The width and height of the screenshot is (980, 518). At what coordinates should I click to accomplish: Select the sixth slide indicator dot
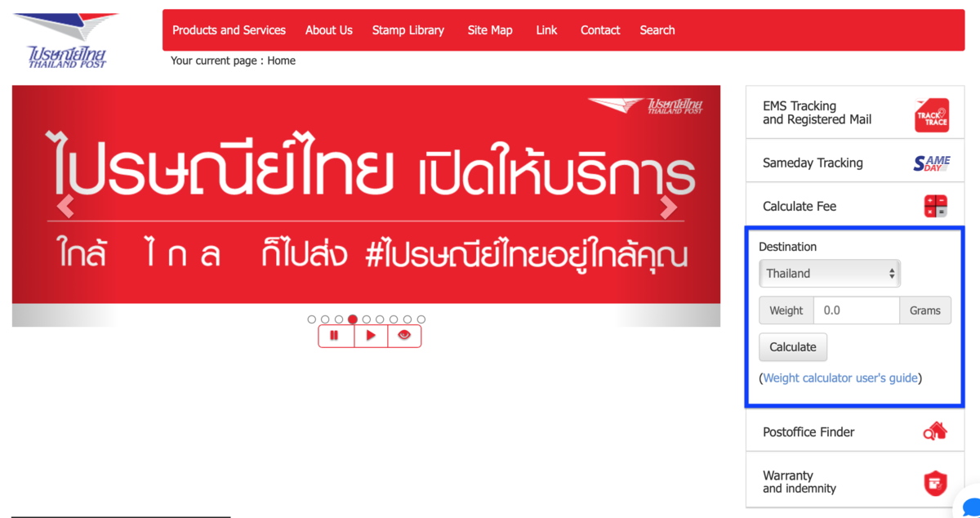pos(380,319)
